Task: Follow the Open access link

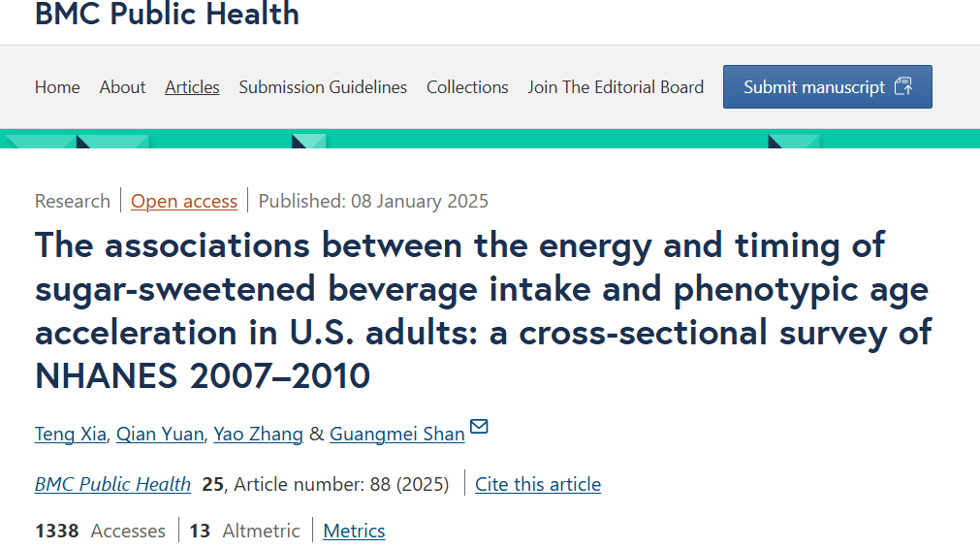Action: point(184,202)
